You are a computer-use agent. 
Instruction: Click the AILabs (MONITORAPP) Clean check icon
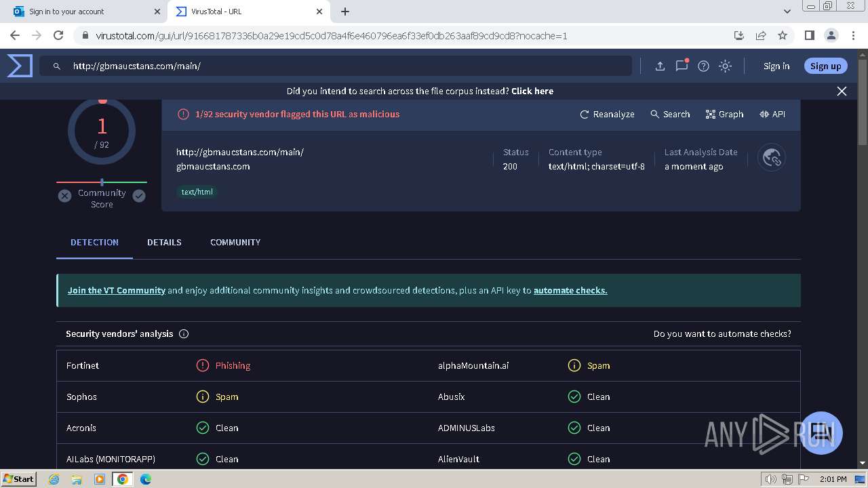[x=202, y=459]
